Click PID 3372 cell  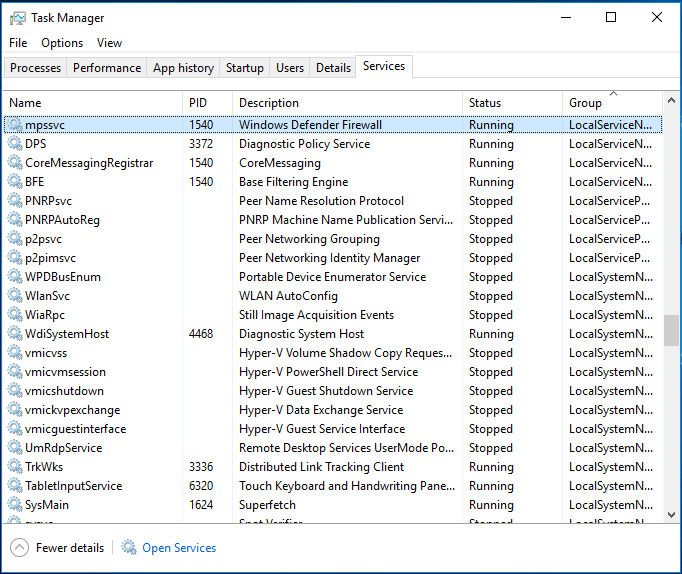click(201, 144)
